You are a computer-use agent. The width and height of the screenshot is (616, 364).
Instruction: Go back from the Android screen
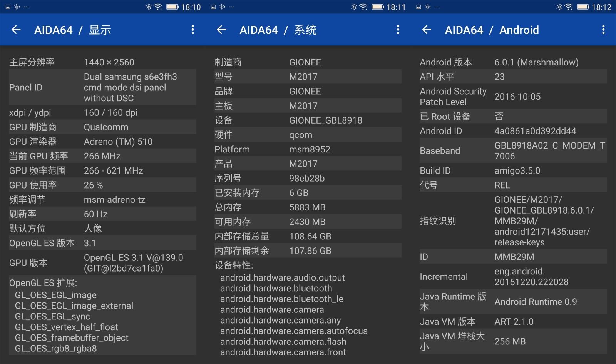pyautogui.click(x=427, y=30)
